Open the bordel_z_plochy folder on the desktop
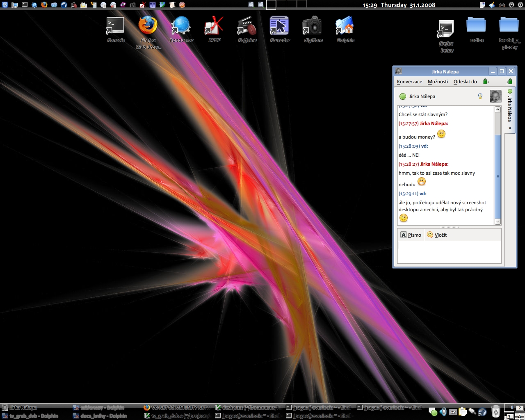 [509, 33]
